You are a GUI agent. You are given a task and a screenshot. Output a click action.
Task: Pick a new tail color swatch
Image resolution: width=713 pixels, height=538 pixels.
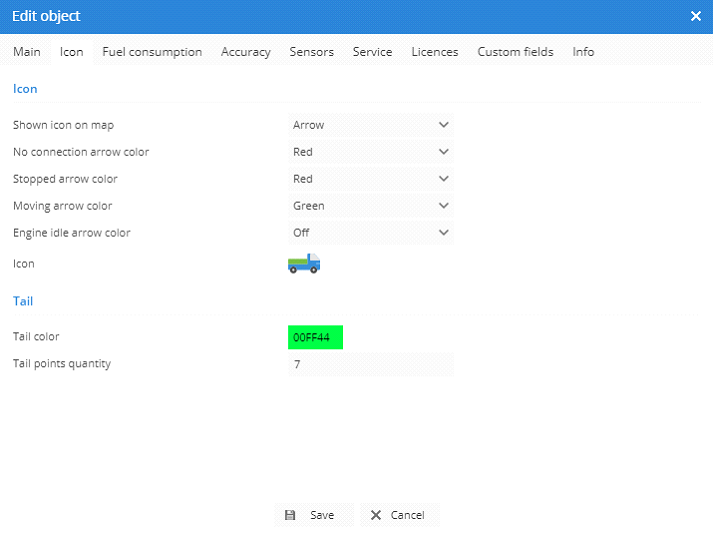point(315,337)
